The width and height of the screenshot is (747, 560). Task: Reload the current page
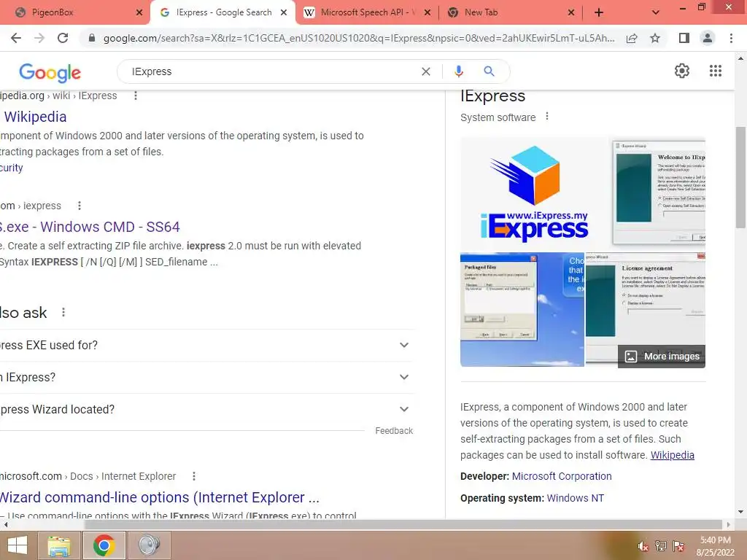coord(63,38)
